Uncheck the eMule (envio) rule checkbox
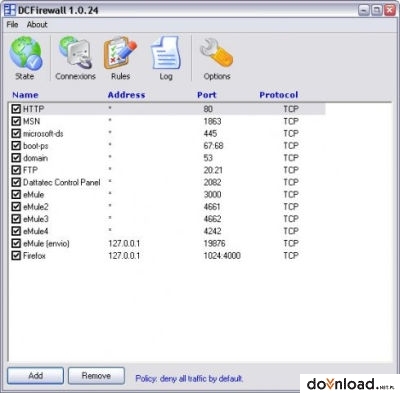 [16, 243]
